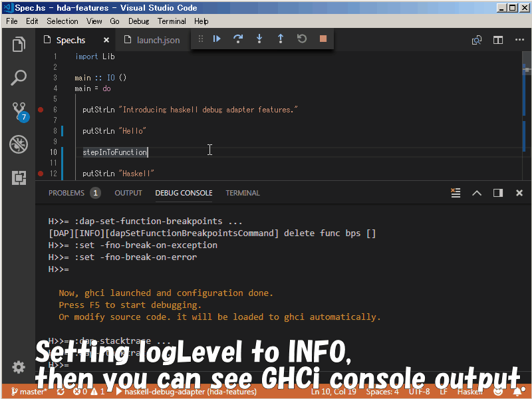Close the bottom panel

[519, 193]
